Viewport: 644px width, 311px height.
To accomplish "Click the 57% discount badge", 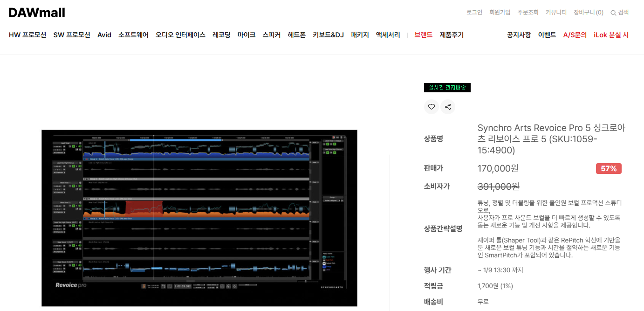I will 608,169.
